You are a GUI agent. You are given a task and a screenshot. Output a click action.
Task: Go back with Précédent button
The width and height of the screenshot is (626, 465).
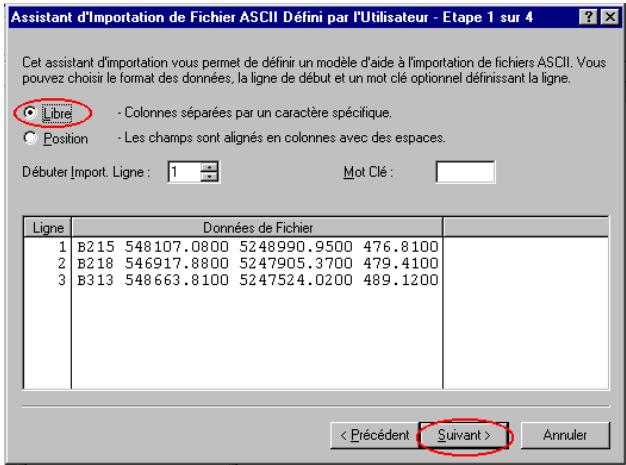[x=374, y=435]
